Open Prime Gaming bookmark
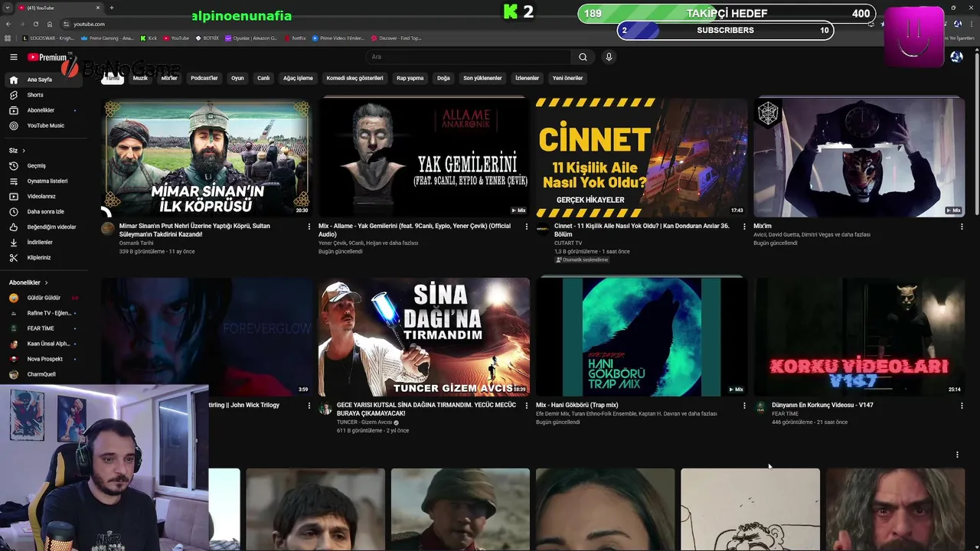 [108, 38]
